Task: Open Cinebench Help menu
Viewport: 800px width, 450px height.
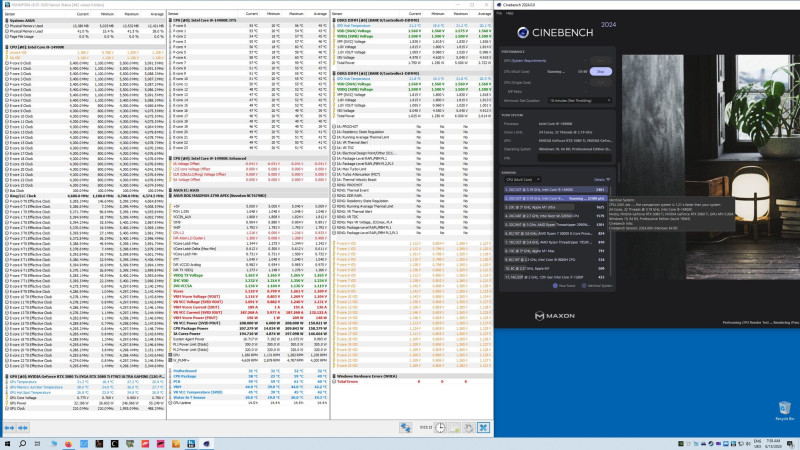Action: pyautogui.click(x=509, y=13)
